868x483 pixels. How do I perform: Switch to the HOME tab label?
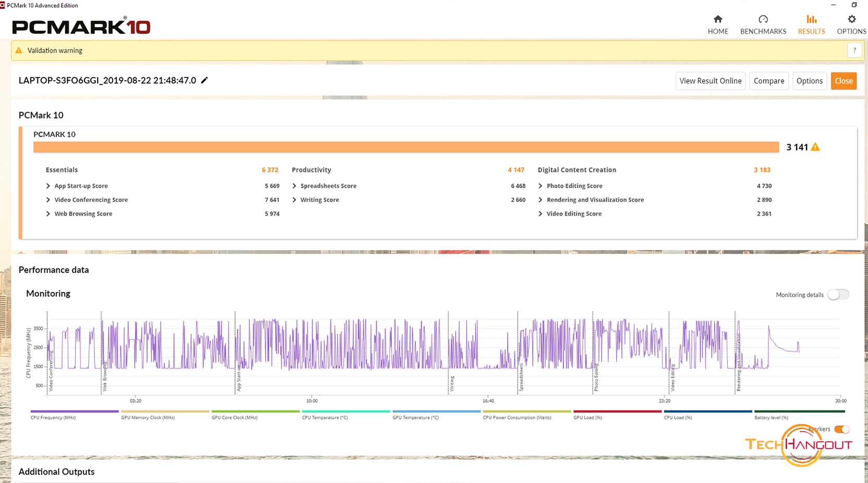pyautogui.click(x=718, y=31)
